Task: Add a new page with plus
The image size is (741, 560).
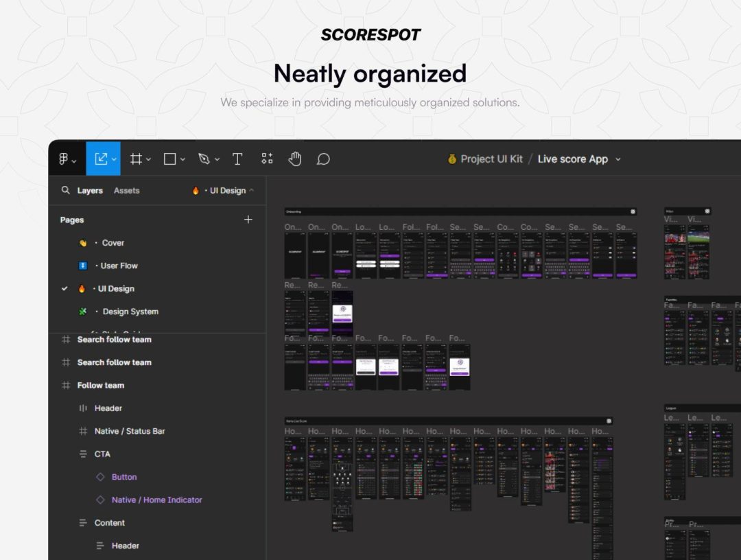Action: 248,220
